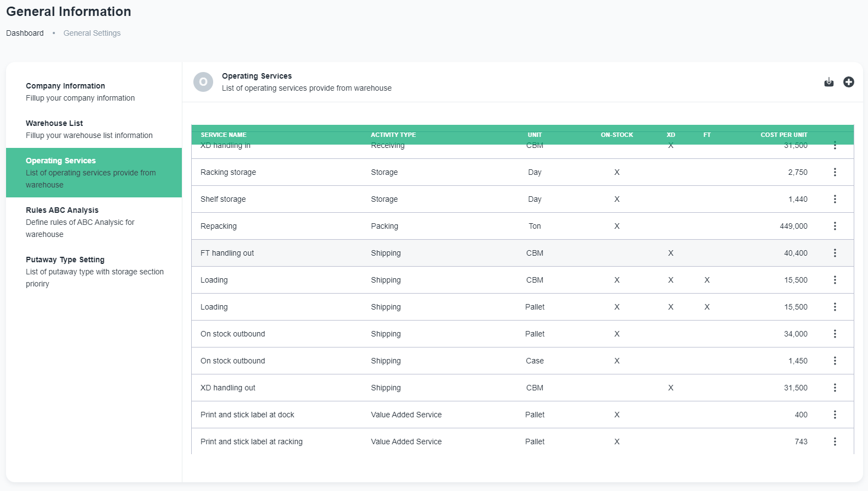Open the three-dot menu for Racking storage

point(834,172)
